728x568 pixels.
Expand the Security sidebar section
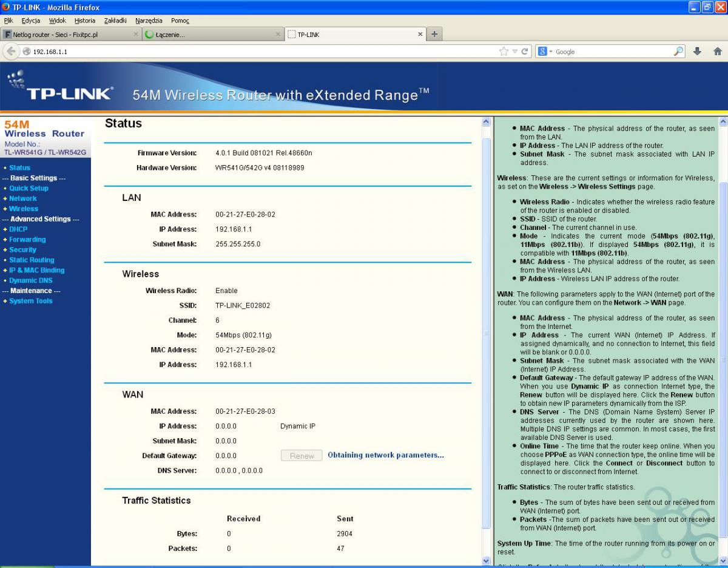tap(22, 250)
